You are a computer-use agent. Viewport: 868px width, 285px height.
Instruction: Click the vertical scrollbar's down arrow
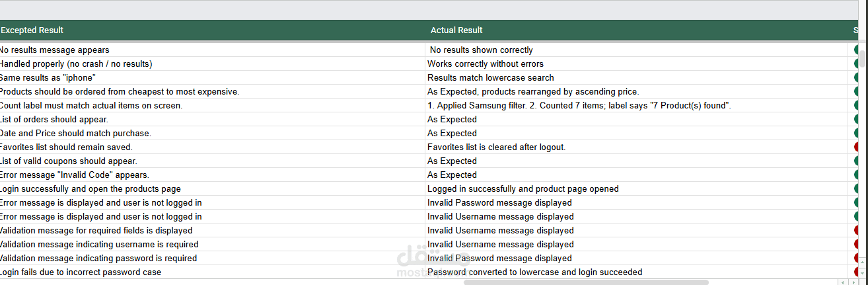point(863,272)
